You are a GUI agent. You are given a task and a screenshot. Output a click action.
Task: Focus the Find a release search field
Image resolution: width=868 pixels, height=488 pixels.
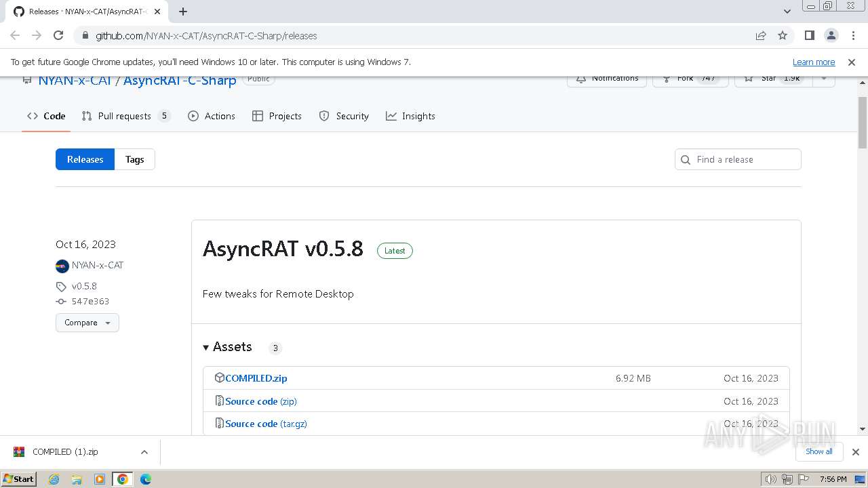(738, 159)
